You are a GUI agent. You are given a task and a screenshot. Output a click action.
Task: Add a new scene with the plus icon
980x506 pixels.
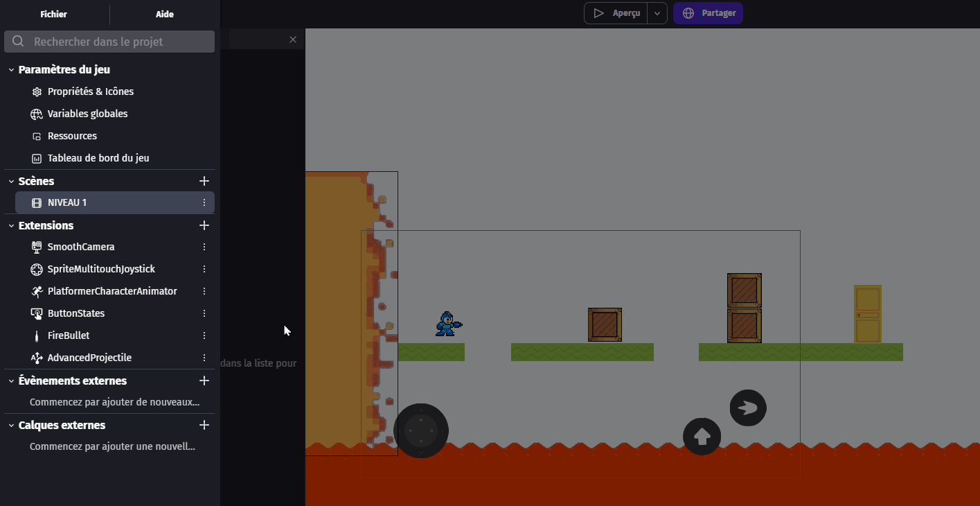(x=204, y=181)
